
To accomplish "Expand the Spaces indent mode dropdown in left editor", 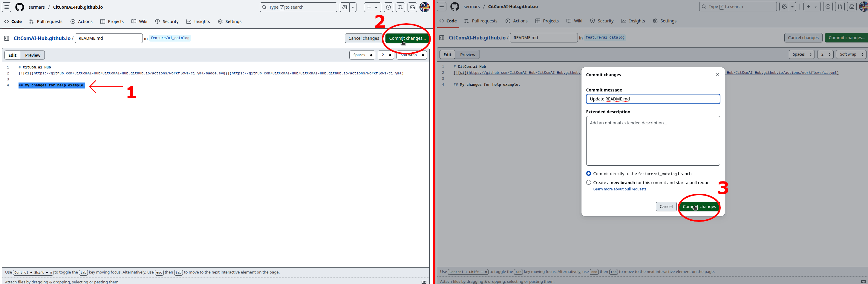I will tap(362, 55).
